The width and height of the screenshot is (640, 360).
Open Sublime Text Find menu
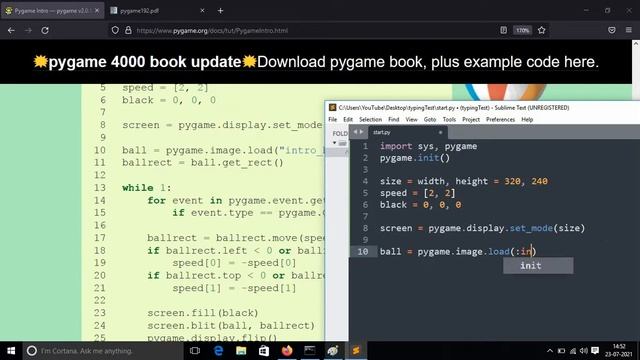click(x=393, y=120)
